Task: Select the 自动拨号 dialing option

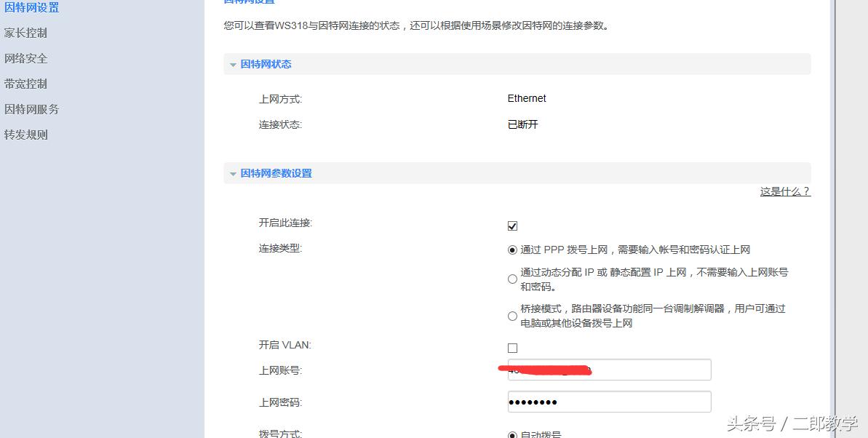Action: [512, 434]
